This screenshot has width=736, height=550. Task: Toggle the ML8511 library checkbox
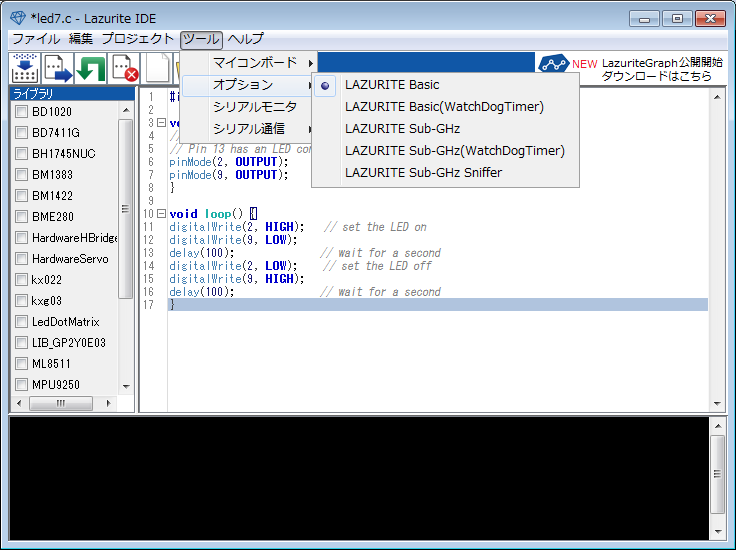coord(21,364)
